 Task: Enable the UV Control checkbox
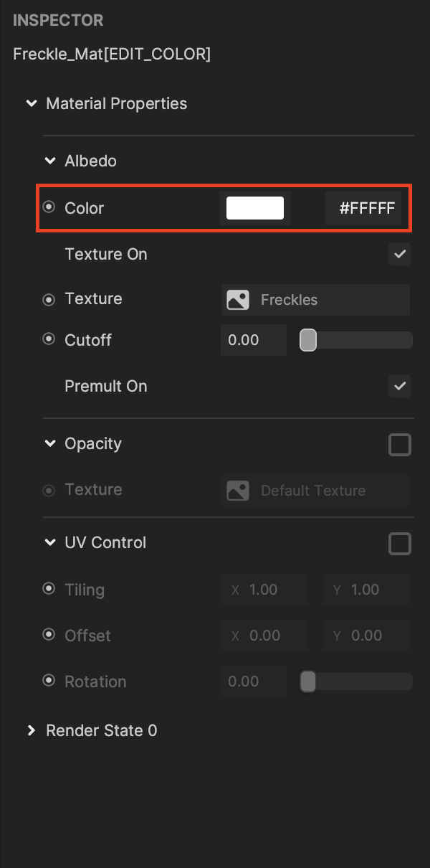pyautogui.click(x=400, y=544)
